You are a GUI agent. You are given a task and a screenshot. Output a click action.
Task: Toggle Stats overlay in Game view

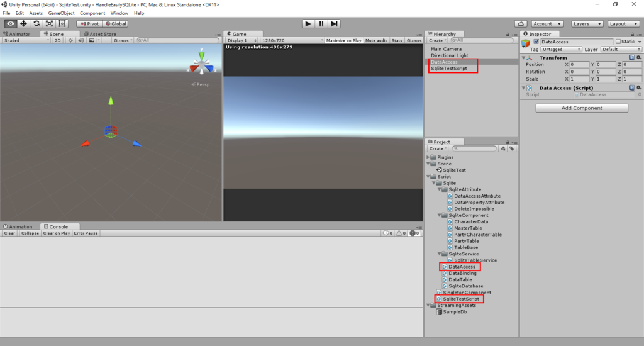[x=397, y=40]
